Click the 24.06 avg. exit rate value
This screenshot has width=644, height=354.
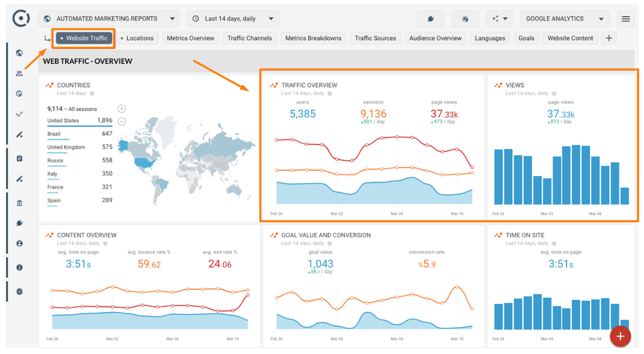coord(220,264)
